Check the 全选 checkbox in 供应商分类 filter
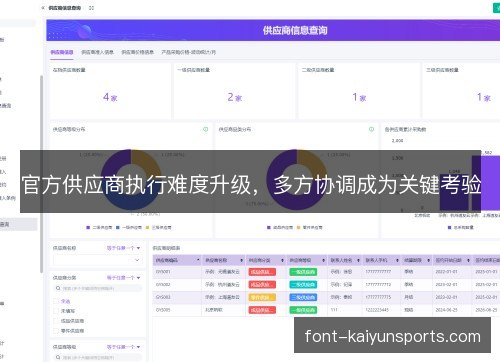This screenshot has height=362, width=500. click(x=56, y=301)
